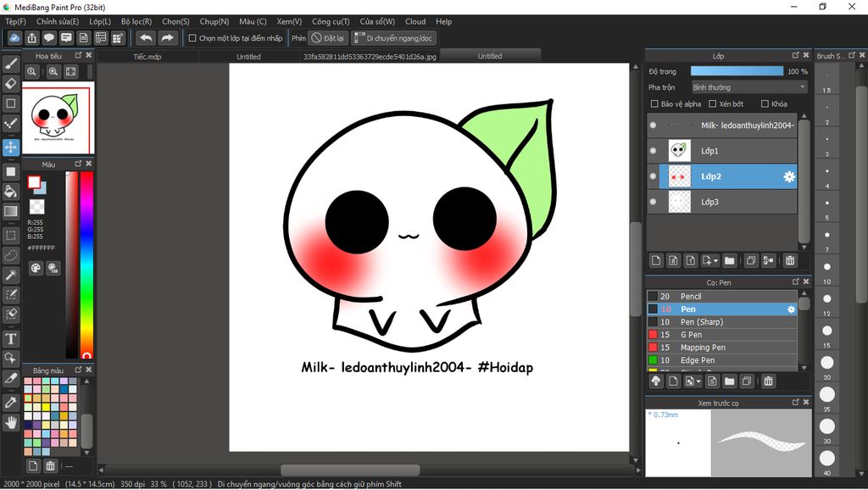Click the cloud save icon in the toolbar

click(14, 37)
